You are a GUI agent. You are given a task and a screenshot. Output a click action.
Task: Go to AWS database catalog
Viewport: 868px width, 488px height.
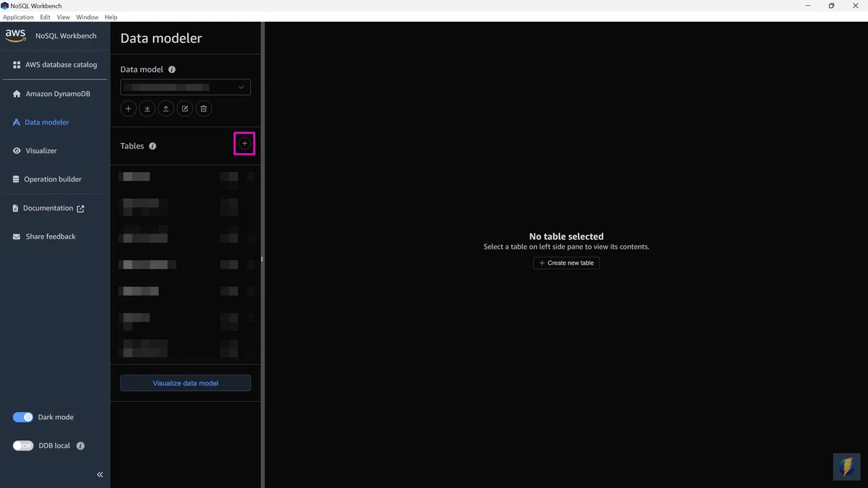55,65
